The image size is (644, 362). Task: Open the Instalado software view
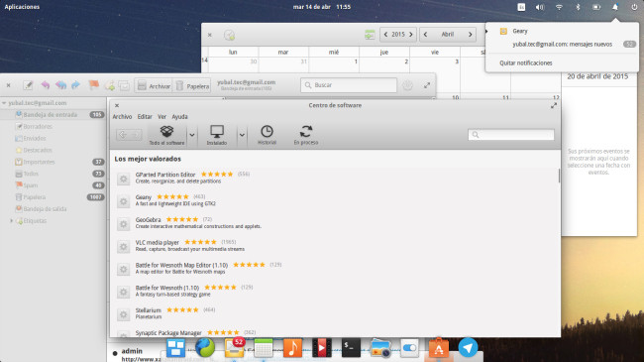point(216,135)
